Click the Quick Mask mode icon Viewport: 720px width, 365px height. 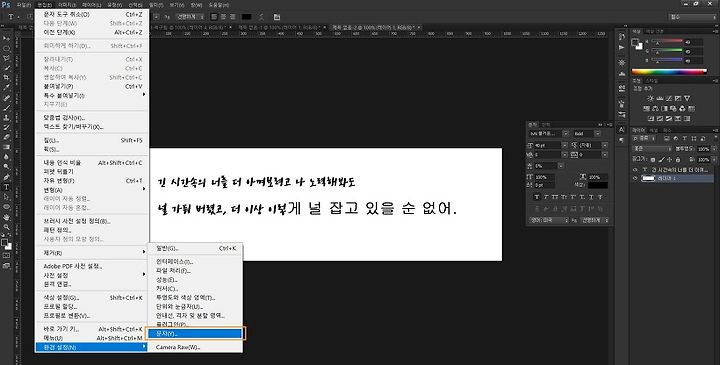point(6,256)
